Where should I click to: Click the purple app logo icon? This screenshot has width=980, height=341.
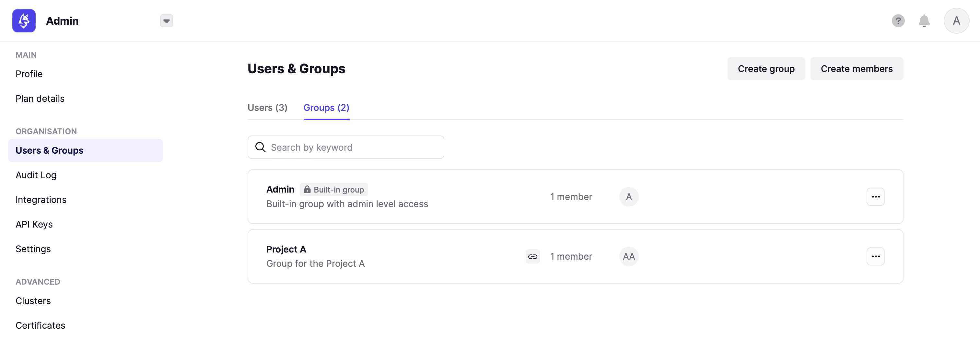click(24, 21)
